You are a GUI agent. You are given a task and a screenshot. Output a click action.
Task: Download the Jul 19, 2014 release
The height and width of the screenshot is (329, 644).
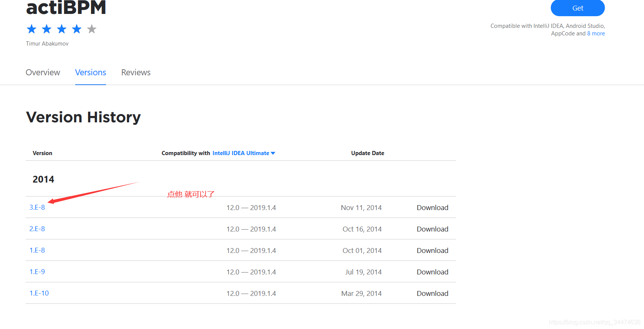pyautogui.click(x=432, y=272)
